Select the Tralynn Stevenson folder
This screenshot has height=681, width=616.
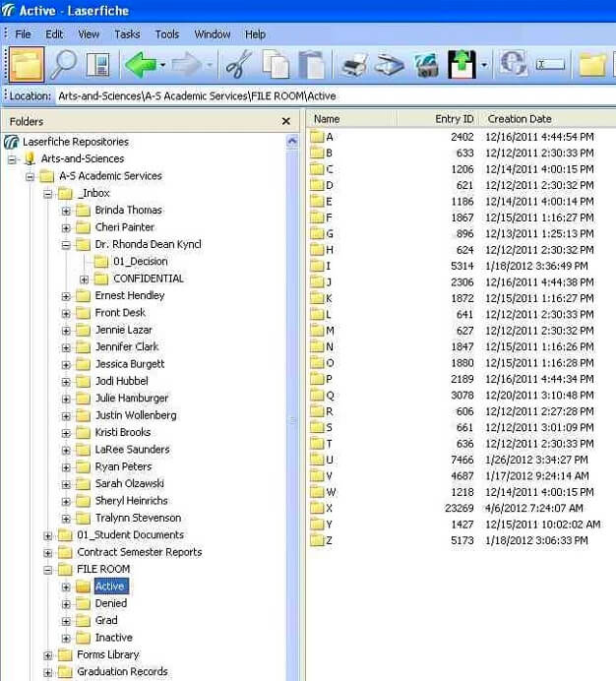pos(138,518)
